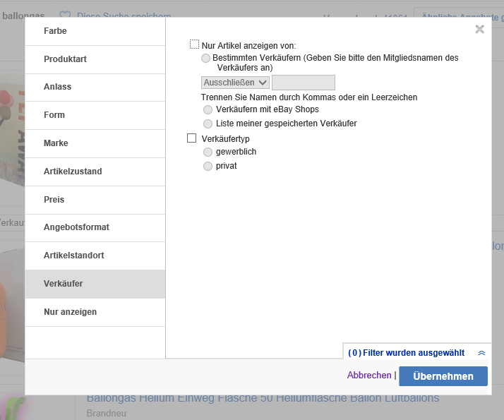Click the Abbrechen link

[x=368, y=376]
